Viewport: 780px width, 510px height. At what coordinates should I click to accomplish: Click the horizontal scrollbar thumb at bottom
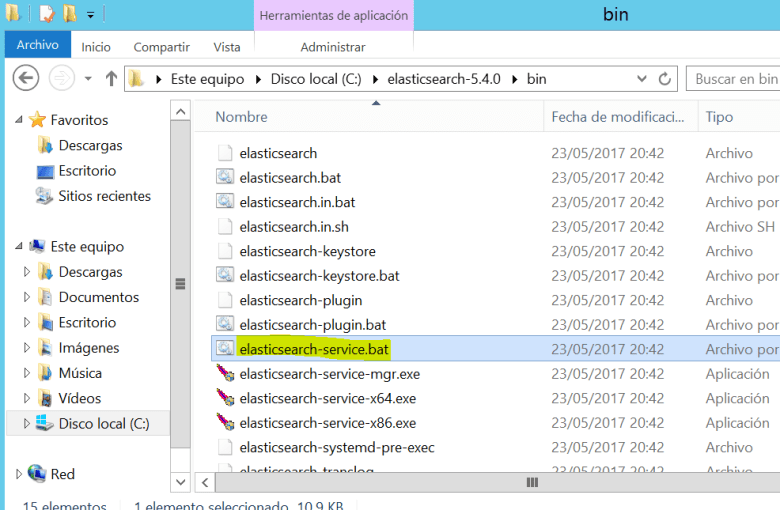click(x=531, y=483)
